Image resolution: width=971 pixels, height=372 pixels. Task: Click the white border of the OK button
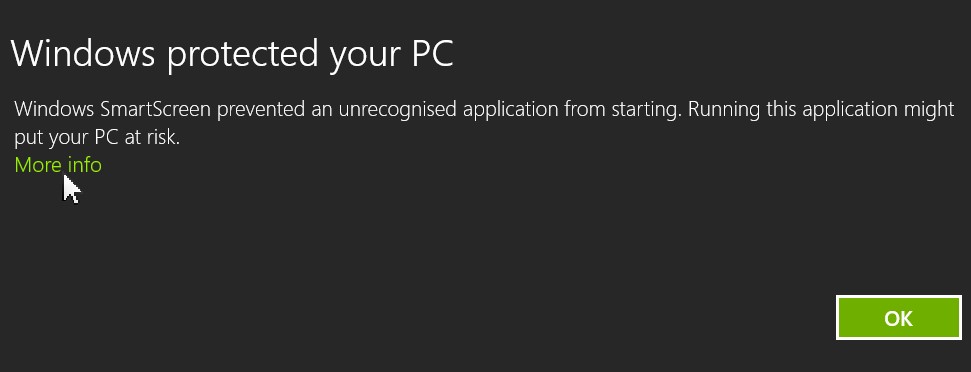pyautogui.click(x=899, y=296)
